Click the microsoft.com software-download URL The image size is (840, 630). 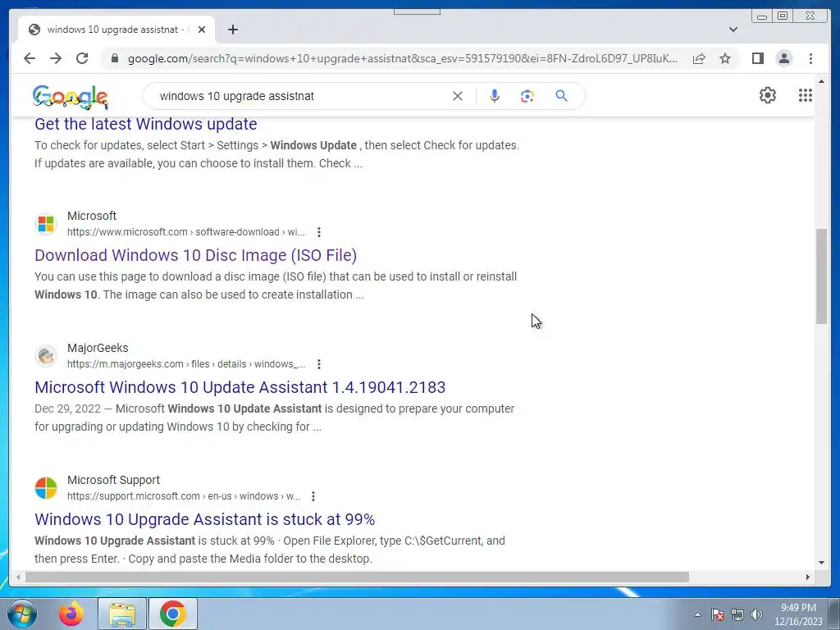[186, 232]
